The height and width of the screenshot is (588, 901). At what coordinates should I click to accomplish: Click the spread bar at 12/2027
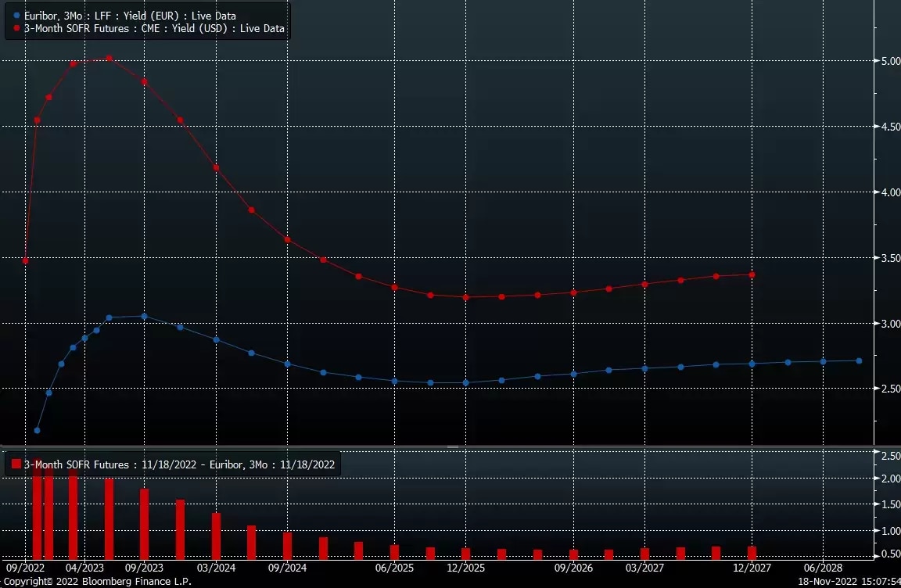tap(752, 552)
